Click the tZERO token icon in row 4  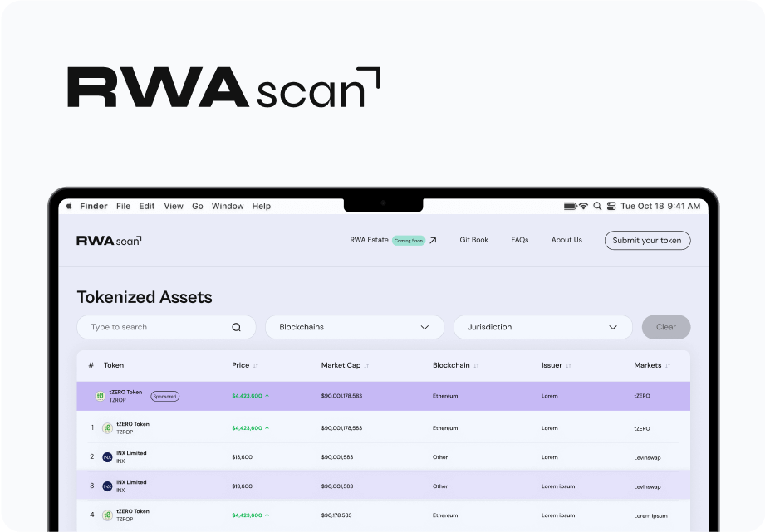(x=107, y=515)
